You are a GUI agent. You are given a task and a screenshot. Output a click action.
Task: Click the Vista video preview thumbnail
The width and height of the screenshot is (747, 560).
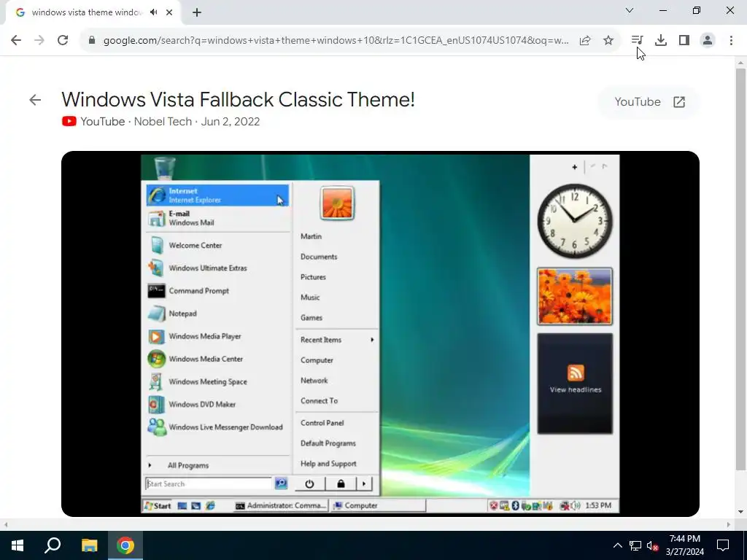380,334
